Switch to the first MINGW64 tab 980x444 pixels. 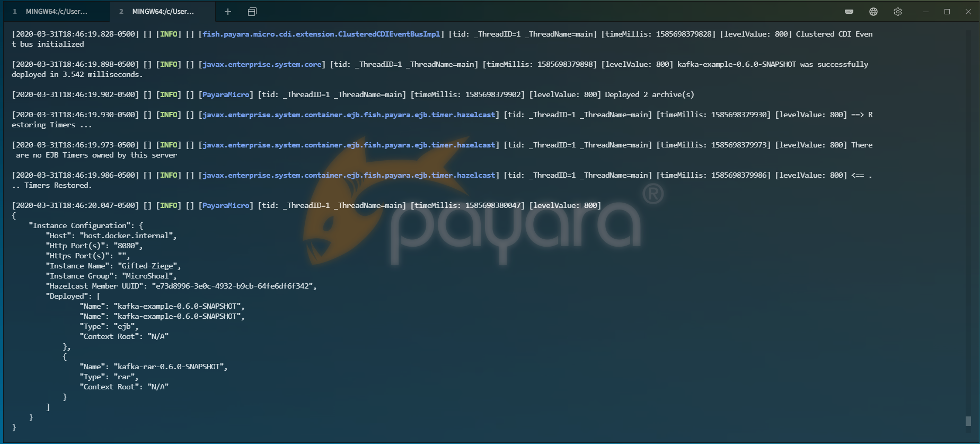point(56,12)
